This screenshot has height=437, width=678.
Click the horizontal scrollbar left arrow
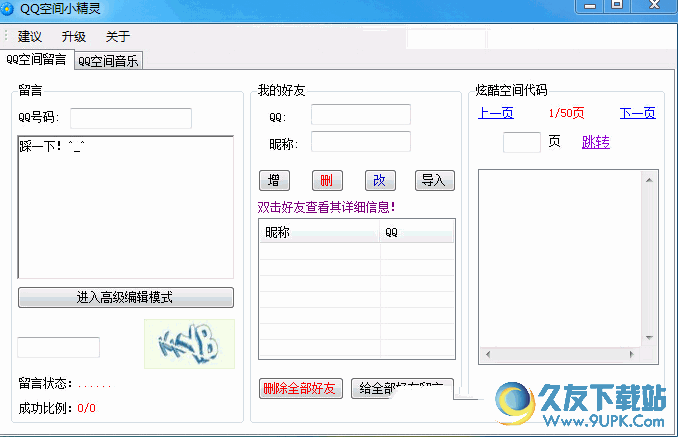(488, 354)
